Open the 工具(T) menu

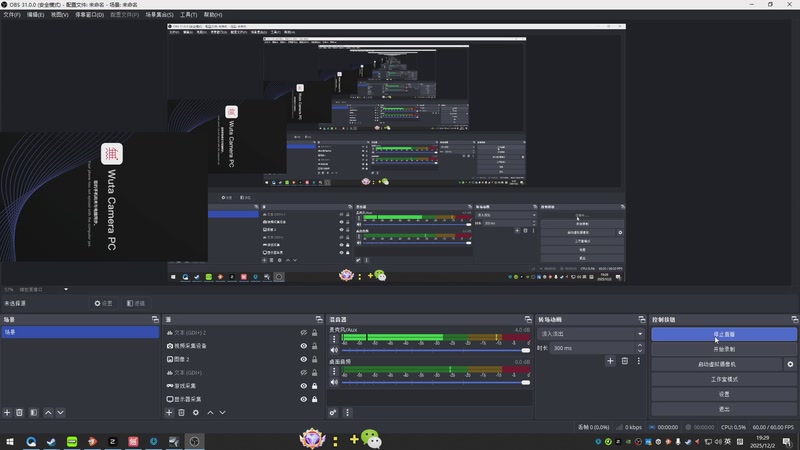[x=188, y=15]
